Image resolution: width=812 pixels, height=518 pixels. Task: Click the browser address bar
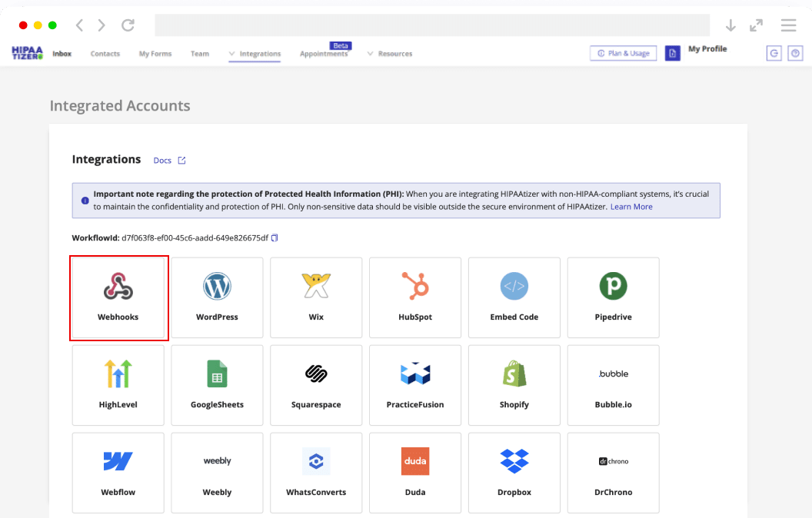pyautogui.click(x=432, y=25)
